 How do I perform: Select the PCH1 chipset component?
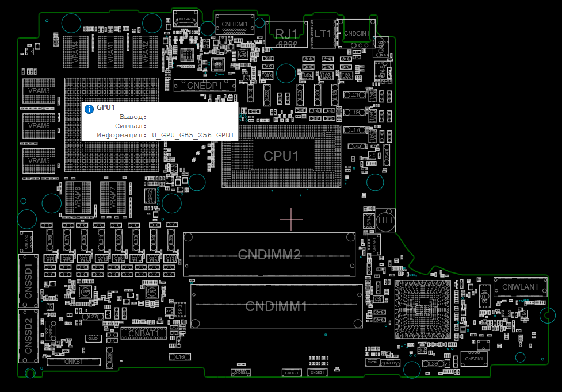pos(423,309)
